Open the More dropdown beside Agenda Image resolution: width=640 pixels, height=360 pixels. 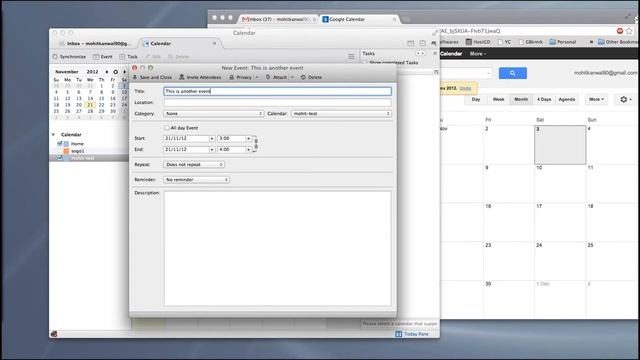596,99
